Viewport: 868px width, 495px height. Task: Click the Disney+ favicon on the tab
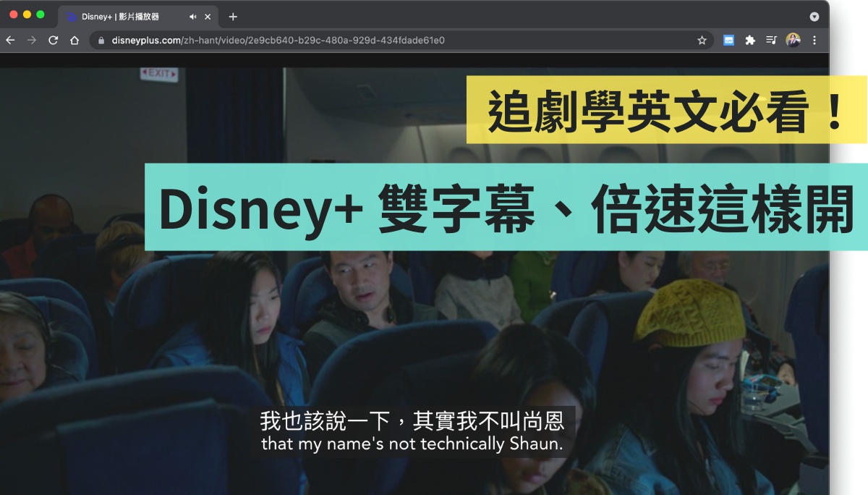coord(71,16)
